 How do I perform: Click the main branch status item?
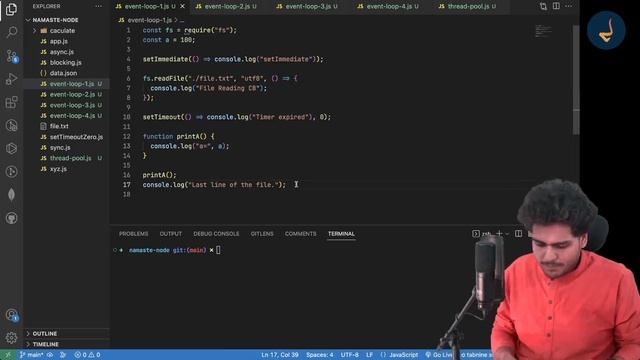tap(31, 355)
